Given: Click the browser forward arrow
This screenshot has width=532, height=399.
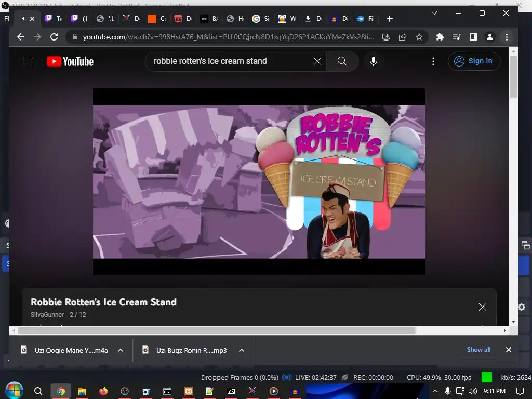Looking at the screenshot, I should click(37, 37).
